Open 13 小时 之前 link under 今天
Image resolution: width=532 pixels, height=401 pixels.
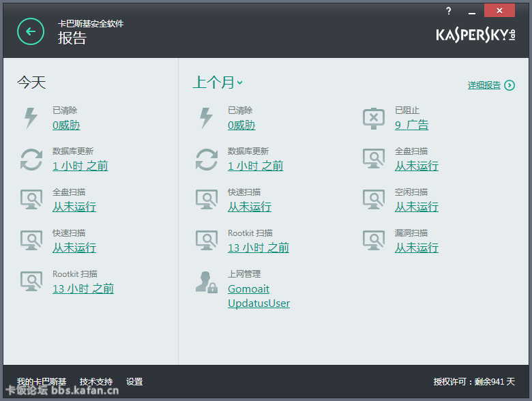pyautogui.click(x=83, y=288)
